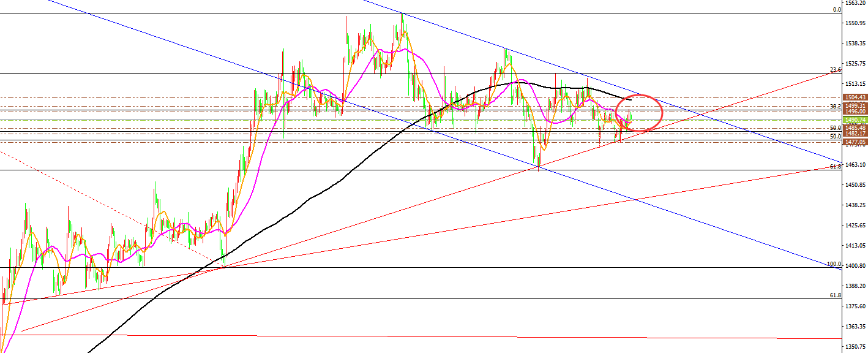
Task: Click the 1400.80 price scale value
Action: 856,266
